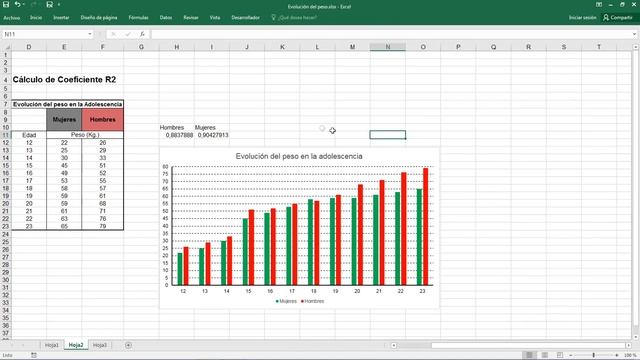Switch to the Insertar ribbon tab
640x360 pixels.
[x=61, y=18]
